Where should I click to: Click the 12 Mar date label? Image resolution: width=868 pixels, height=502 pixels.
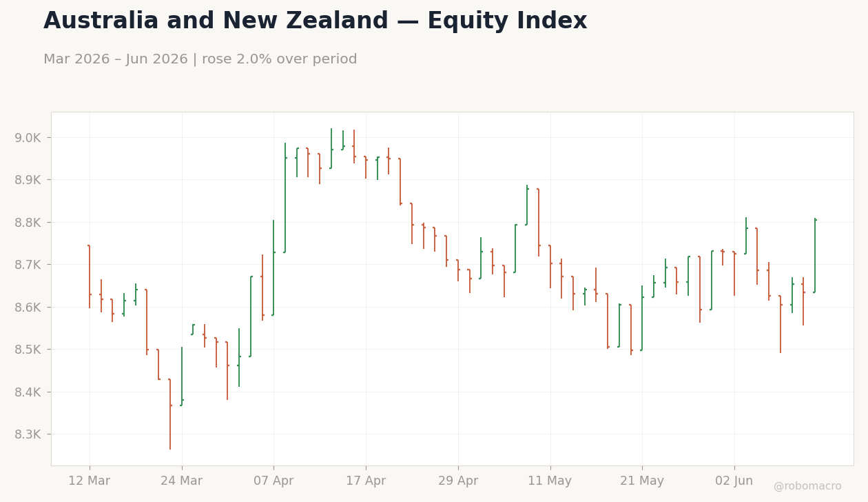click(x=89, y=481)
